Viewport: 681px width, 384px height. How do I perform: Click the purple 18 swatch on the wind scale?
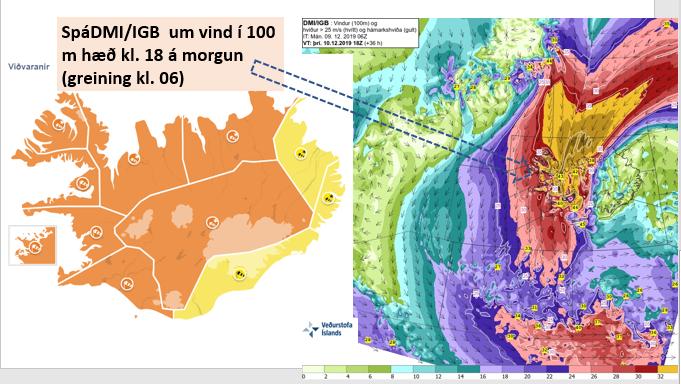514,369
